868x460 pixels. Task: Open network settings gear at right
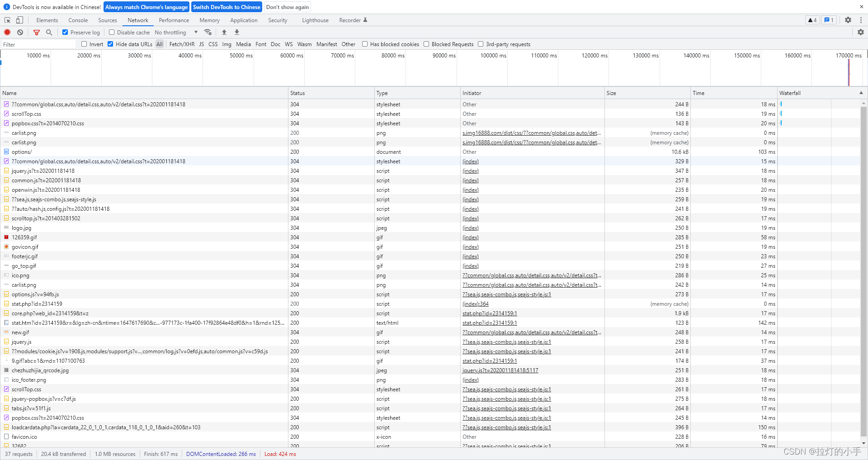[861, 32]
